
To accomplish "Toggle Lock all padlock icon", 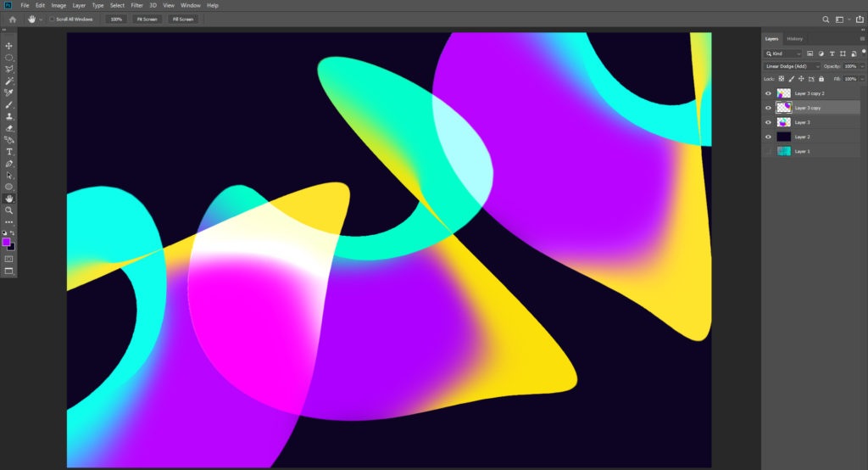I will (x=821, y=79).
